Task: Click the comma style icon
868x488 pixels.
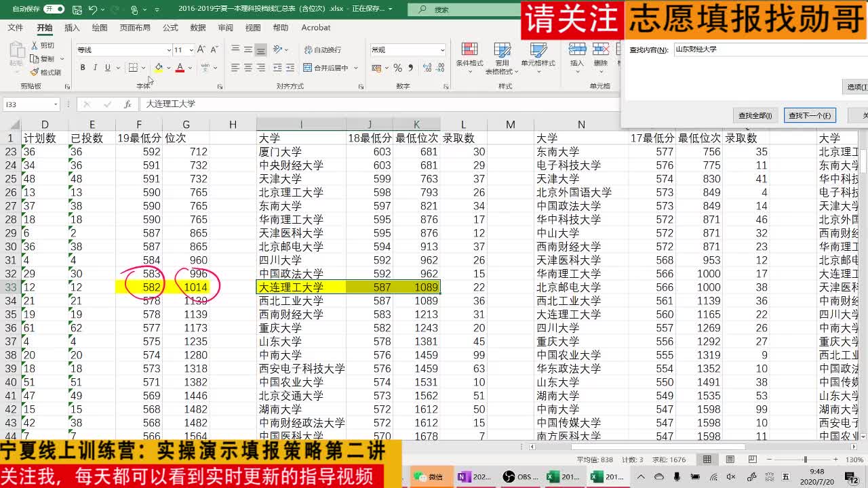Action: coord(410,68)
